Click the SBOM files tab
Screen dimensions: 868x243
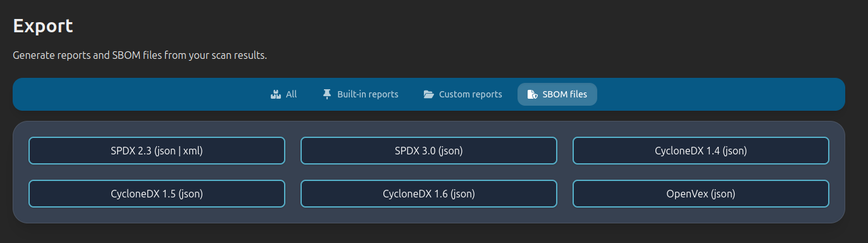[x=557, y=94]
